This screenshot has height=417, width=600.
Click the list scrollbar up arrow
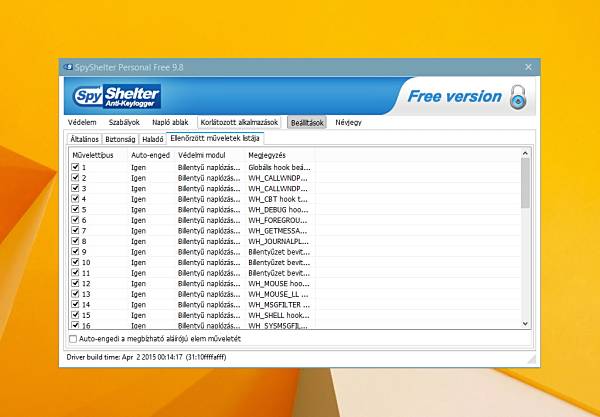(525, 153)
